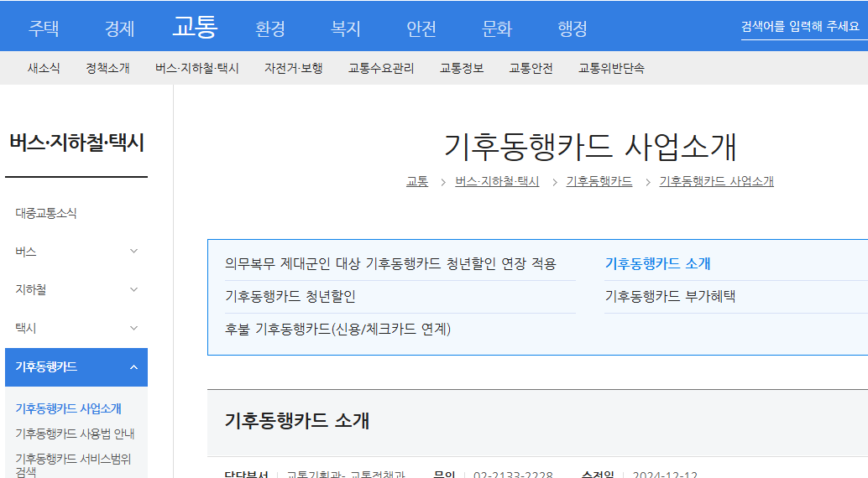The height and width of the screenshot is (478, 868).
Task: Open the 환경 main menu
Action: pyautogui.click(x=270, y=28)
